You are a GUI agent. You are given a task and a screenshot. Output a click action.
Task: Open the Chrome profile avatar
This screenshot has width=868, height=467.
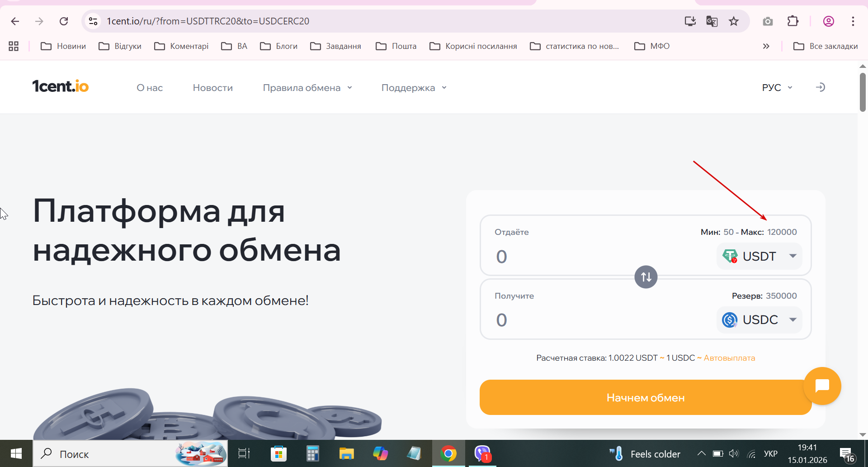(x=828, y=21)
